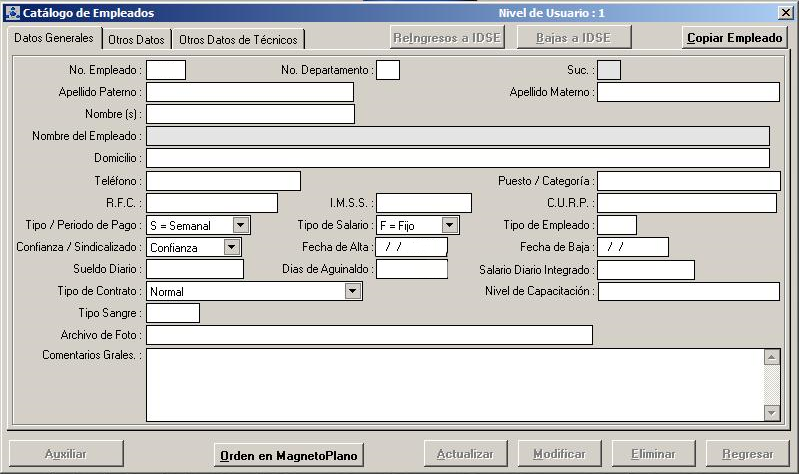Open the Tipo de Contrato dropdown list
This screenshot has width=799, height=474.
(352, 292)
